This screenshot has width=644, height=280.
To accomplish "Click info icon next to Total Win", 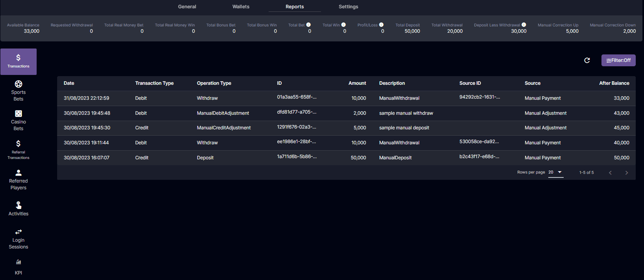I will (343, 24).
